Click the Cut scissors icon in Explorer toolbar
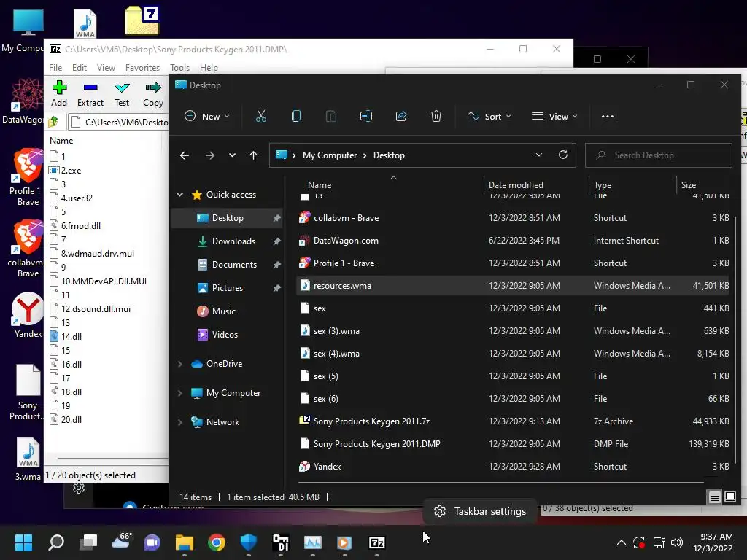This screenshot has height=560, width=747. (x=260, y=116)
